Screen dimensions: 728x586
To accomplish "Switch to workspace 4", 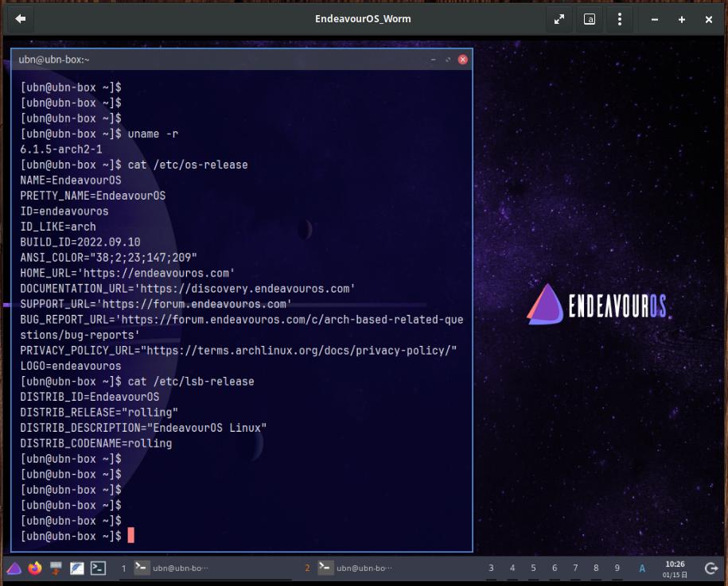I will pyautogui.click(x=512, y=568).
